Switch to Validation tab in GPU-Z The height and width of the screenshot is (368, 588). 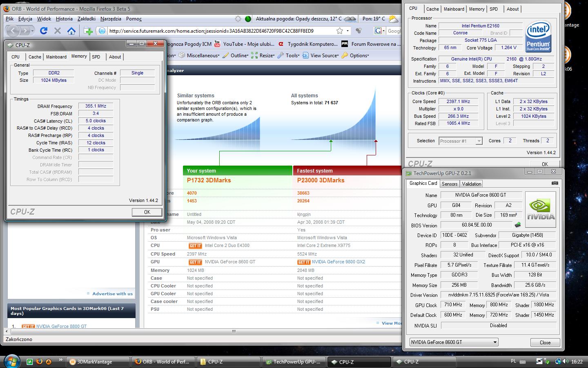[x=472, y=184]
